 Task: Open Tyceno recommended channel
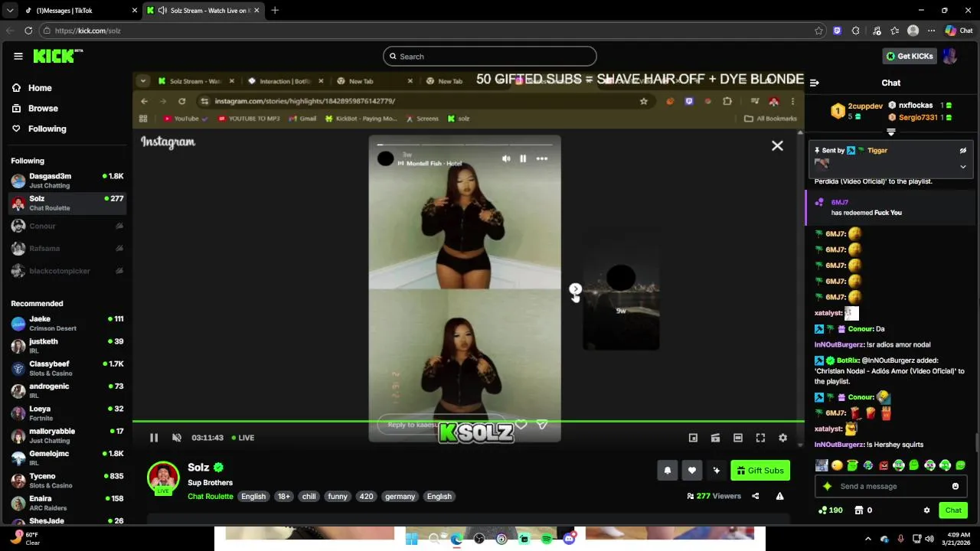67,481
